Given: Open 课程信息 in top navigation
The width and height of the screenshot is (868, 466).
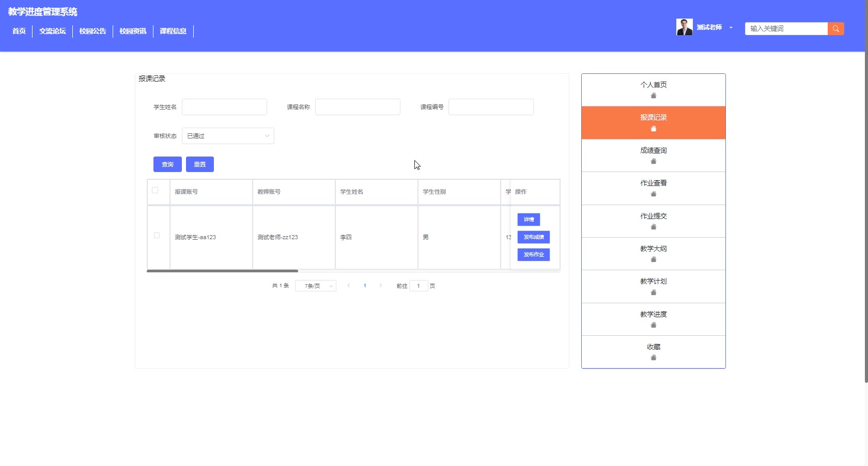Looking at the screenshot, I should (x=173, y=31).
